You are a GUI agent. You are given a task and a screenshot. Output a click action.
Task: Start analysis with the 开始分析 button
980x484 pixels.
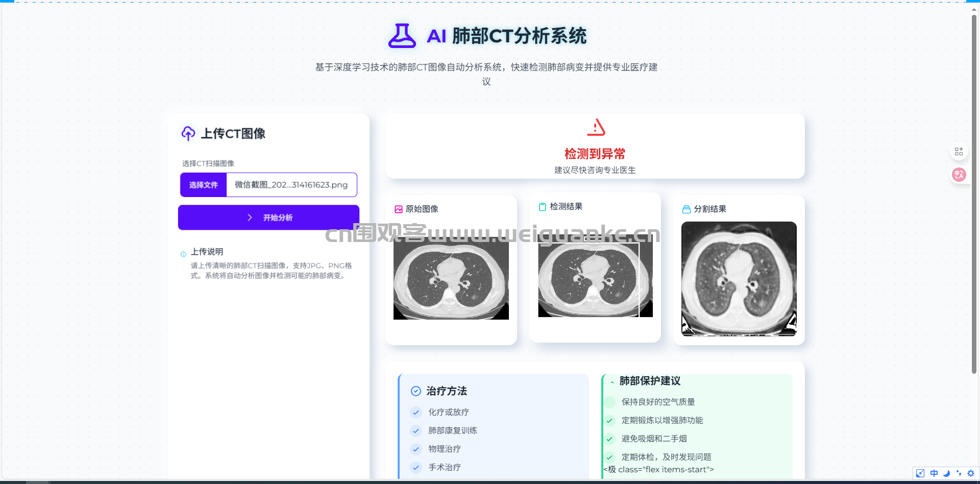pos(268,217)
